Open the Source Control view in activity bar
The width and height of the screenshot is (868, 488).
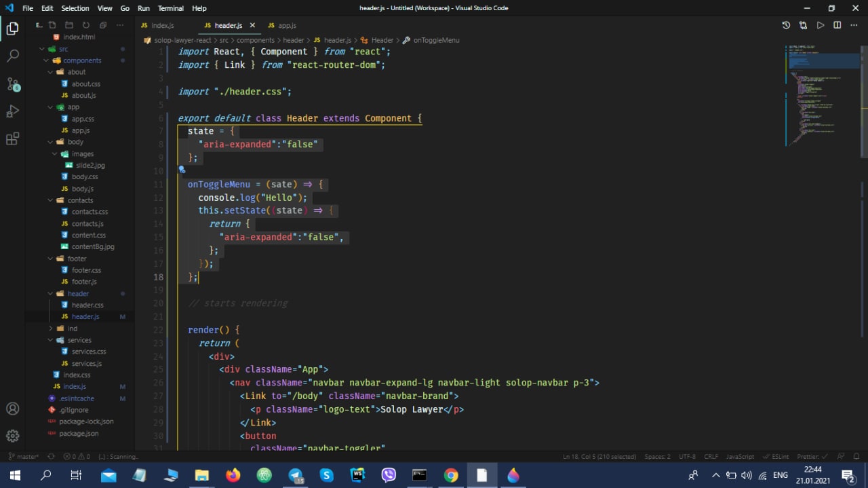click(x=13, y=84)
